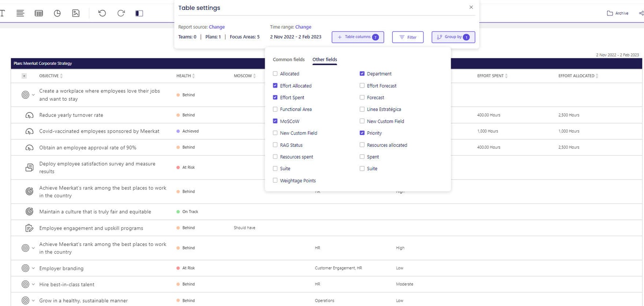
Task: Click the gauge icon for Obtain employee approval
Action: point(29,148)
